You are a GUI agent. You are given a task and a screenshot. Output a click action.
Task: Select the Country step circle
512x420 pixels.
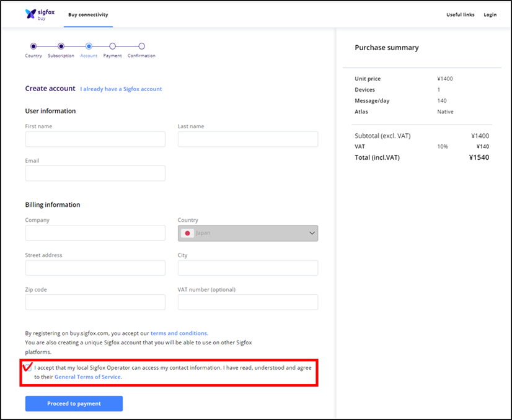[33, 46]
